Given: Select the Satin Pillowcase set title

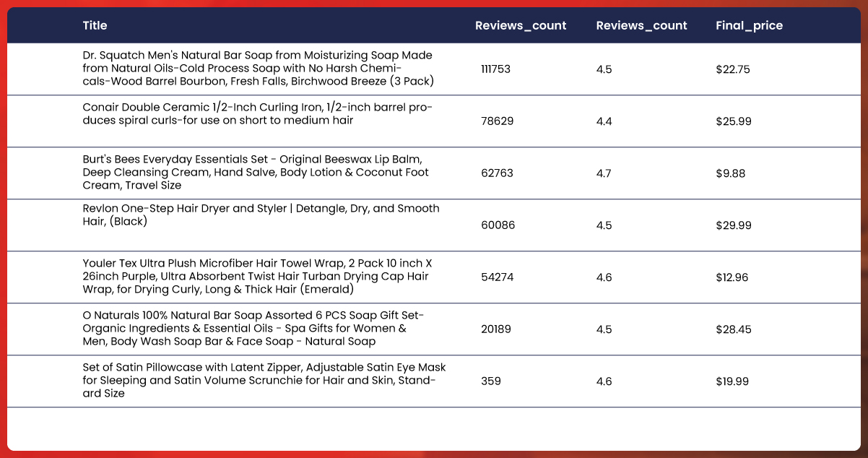Looking at the screenshot, I should coord(264,381).
